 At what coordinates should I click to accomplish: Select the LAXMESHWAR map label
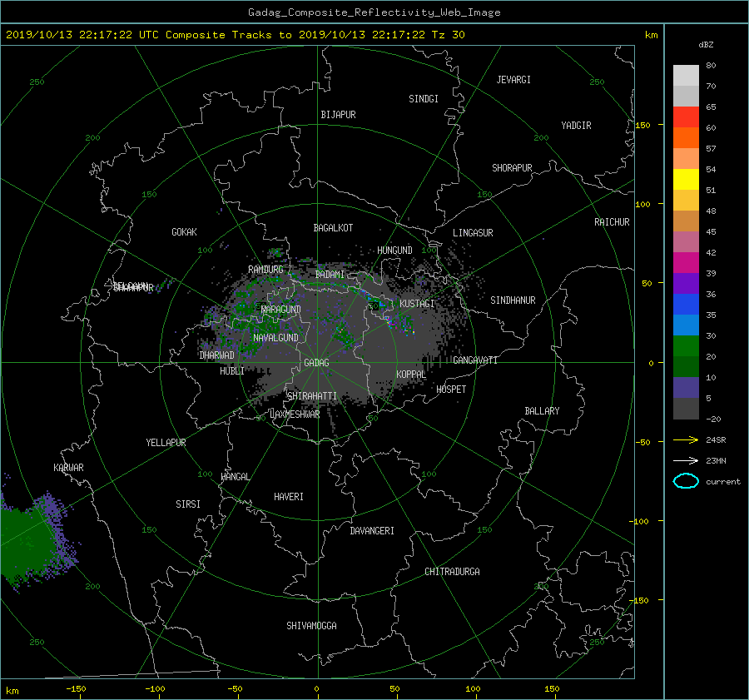click(295, 415)
